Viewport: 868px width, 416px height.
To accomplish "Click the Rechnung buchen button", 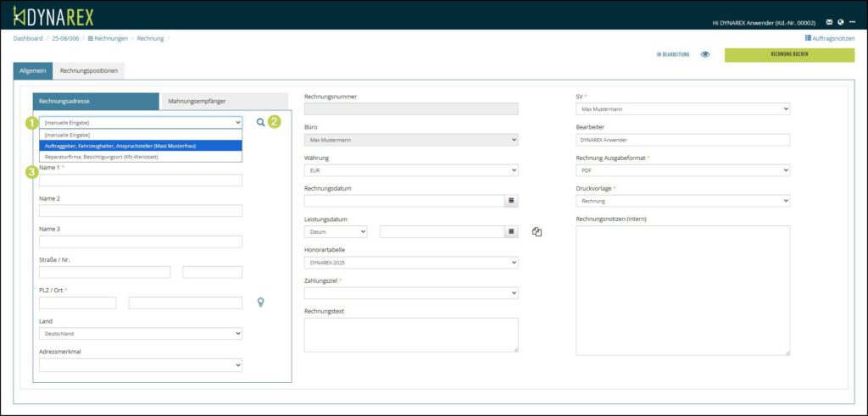I will coord(788,54).
